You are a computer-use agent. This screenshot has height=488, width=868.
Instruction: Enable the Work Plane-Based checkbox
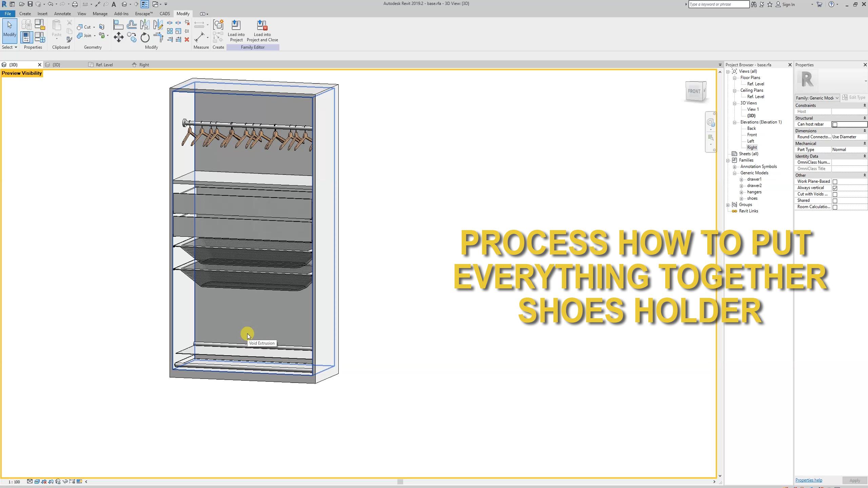[x=835, y=181]
